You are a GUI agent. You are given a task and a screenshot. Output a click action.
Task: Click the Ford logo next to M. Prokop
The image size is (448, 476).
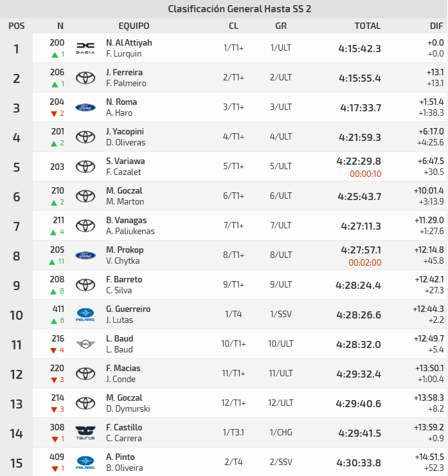(85, 256)
